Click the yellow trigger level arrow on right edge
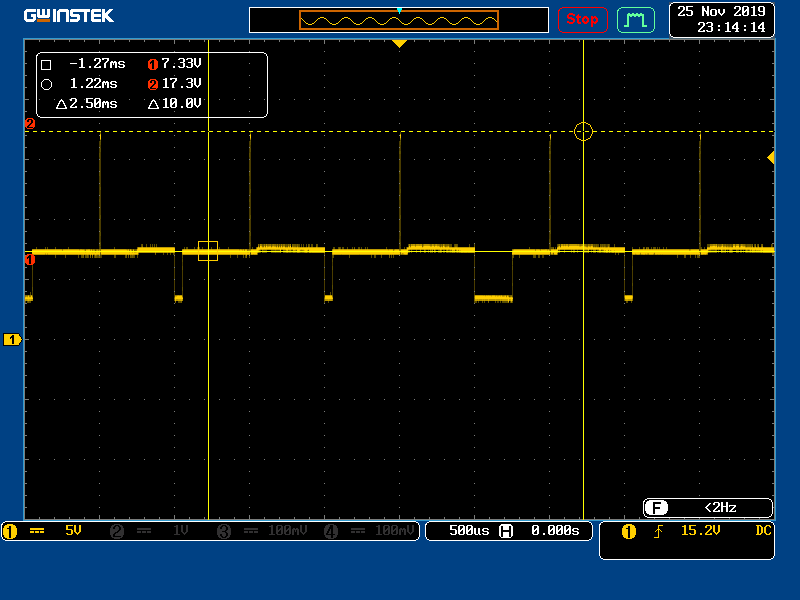The image size is (800, 600). coord(771,158)
